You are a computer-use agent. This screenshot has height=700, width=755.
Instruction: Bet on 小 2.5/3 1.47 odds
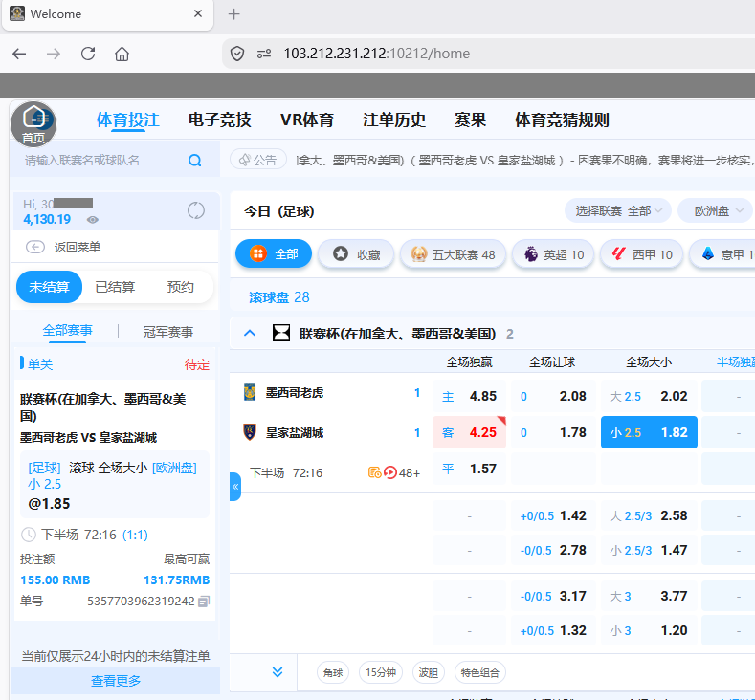click(649, 550)
